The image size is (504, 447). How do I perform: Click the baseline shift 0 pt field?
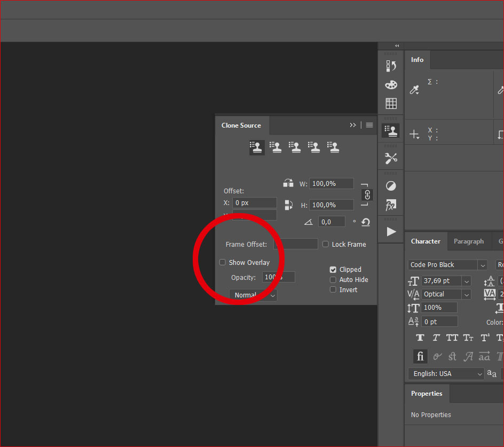[439, 321]
